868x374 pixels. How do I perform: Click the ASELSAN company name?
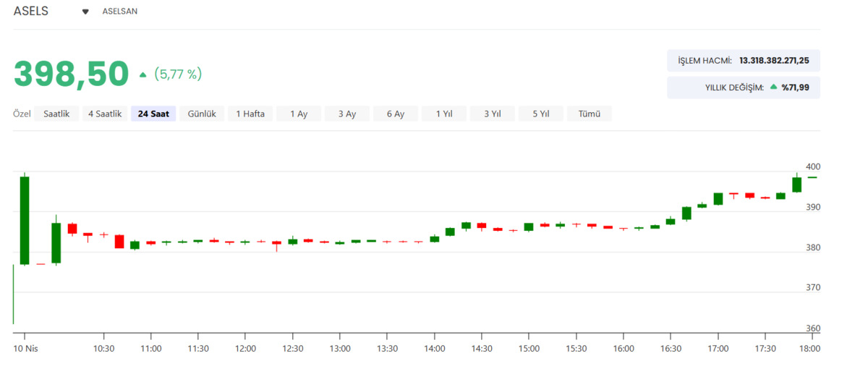pyautogui.click(x=120, y=12)
